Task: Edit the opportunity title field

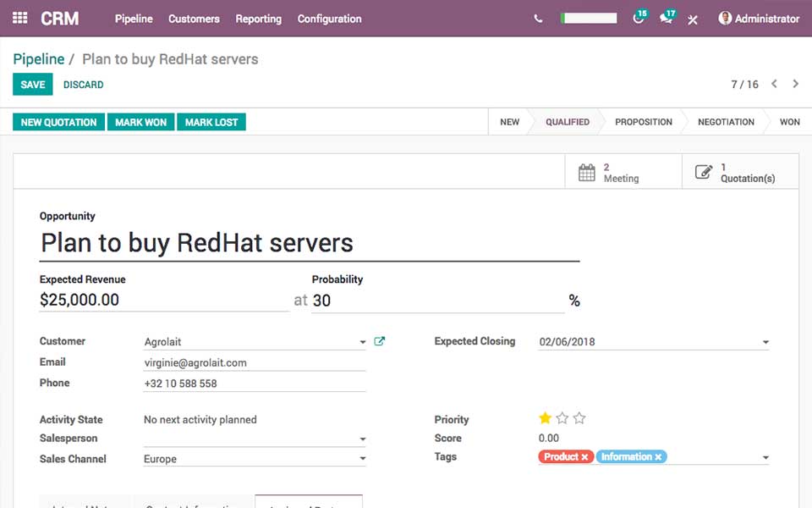Action: (310, 243)
